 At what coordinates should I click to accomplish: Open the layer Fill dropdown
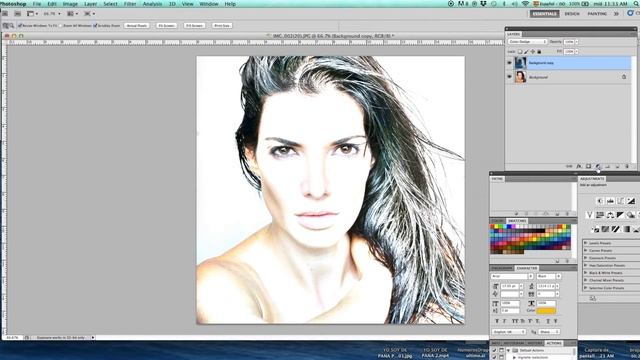[x=576, y=51]
